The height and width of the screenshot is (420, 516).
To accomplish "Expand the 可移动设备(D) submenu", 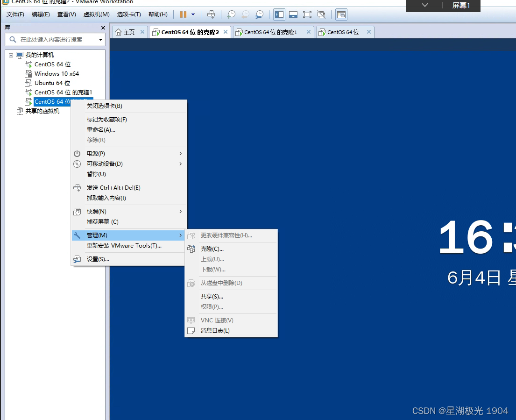I will tap(128, 164).
